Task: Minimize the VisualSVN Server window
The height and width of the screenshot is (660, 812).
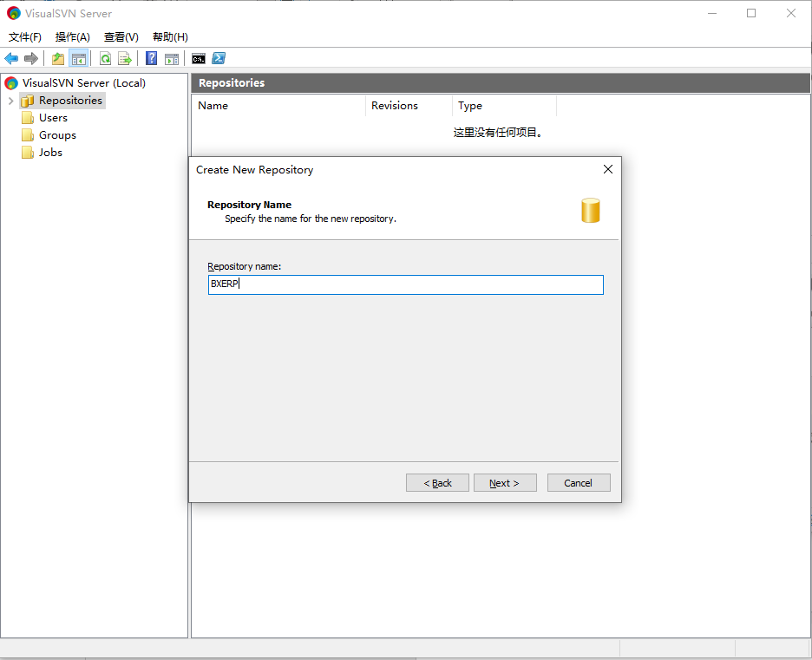Action: pyautogui.click(x=712, y=14)
